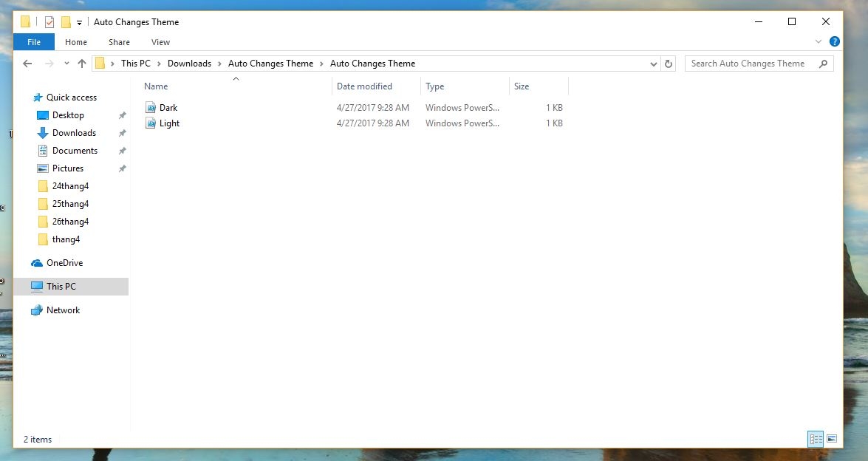Click the Properties quick access toolbar icon
This screenshot has width=868, height=461.
coord(49,22)
